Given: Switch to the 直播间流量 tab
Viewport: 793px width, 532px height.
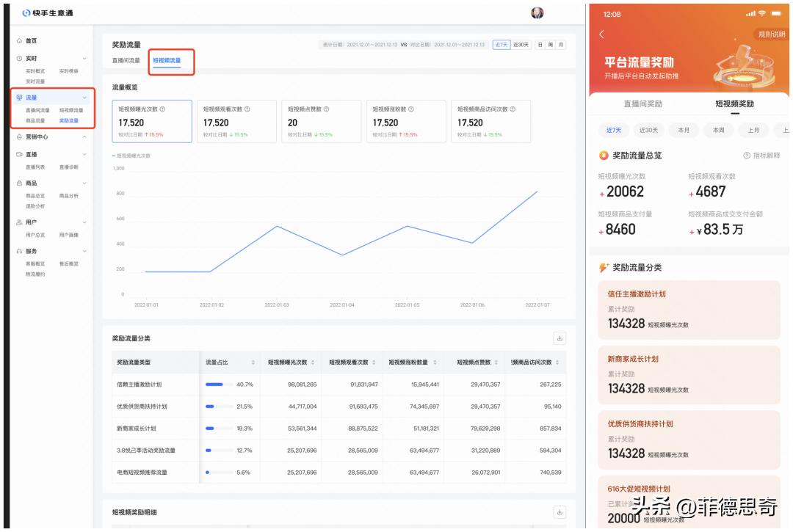Looking at the screenshot, I should point(126,61).
